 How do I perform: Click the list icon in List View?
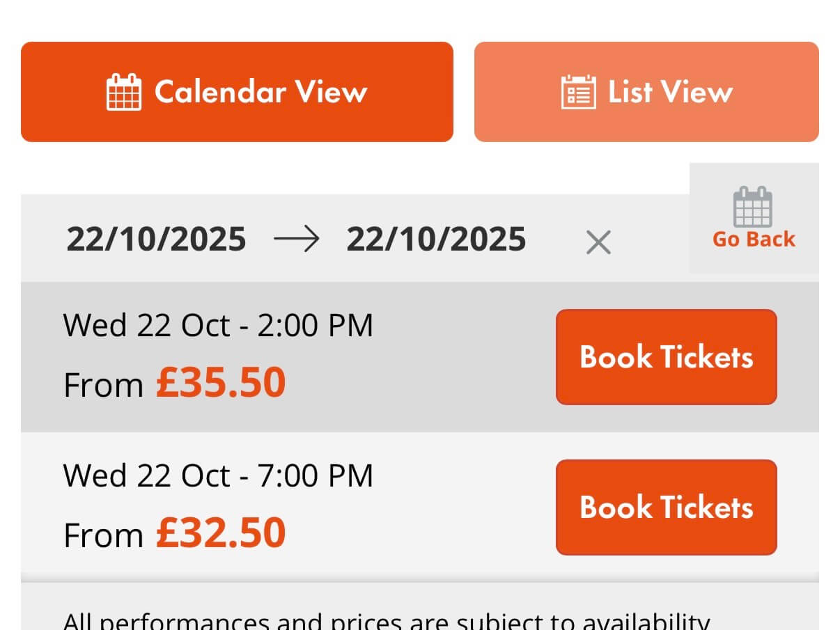tap(578, 92)
